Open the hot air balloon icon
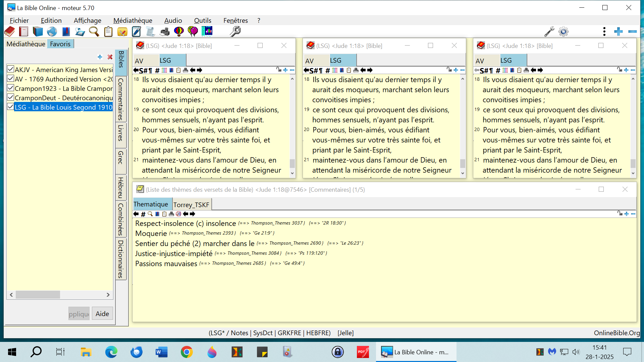The width and height of the screenshot is (644, 362). coord(179,32)
